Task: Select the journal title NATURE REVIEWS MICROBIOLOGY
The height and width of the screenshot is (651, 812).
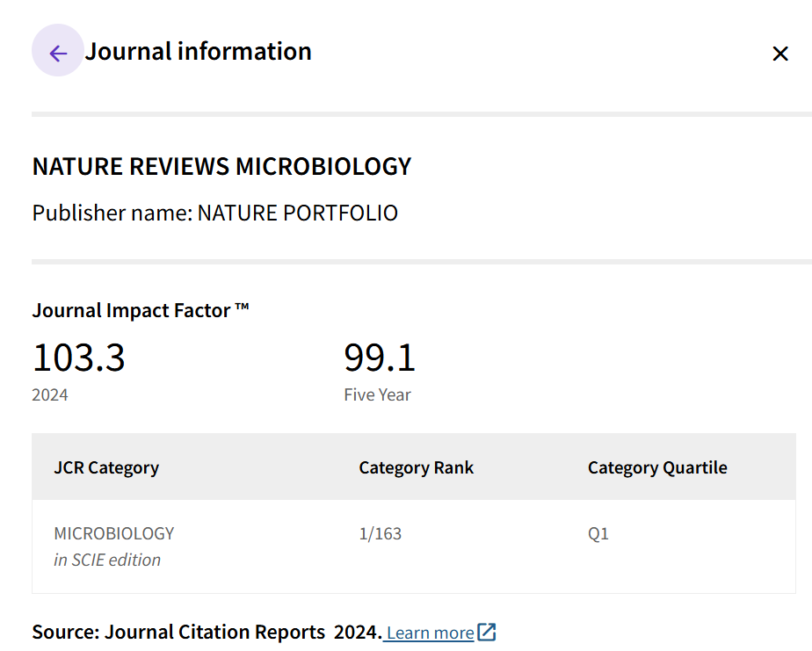Action: coord(221,167)
